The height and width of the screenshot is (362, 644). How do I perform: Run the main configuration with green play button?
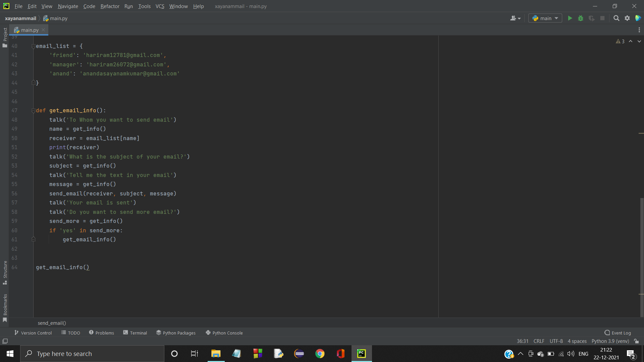570,18
